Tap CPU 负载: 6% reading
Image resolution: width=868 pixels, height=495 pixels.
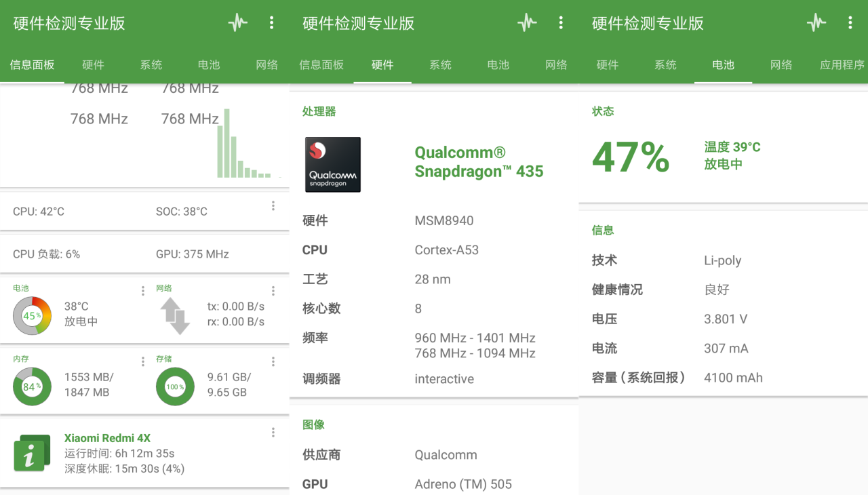click(x=46, y=254)
